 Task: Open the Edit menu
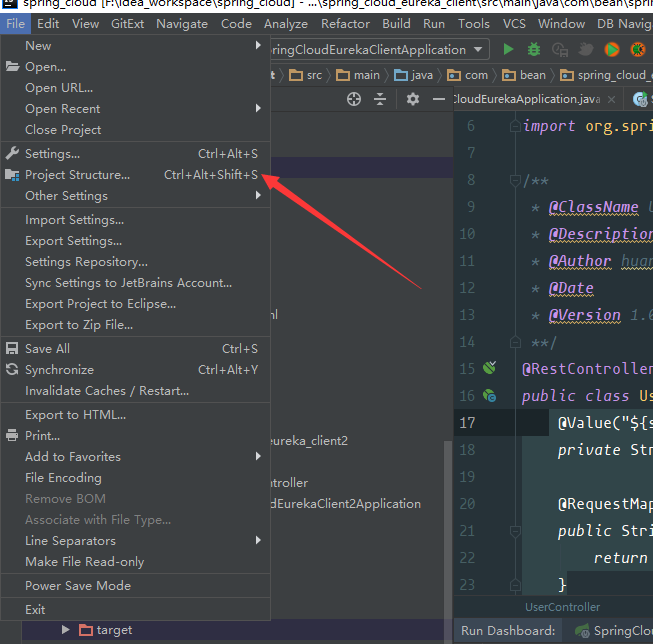pos(48,24)
